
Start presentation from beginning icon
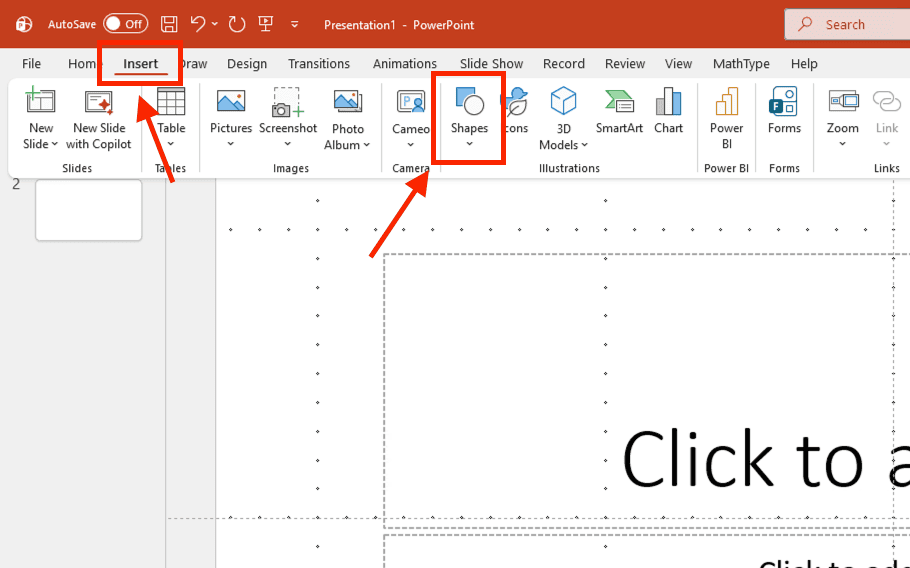pos(266,24)
